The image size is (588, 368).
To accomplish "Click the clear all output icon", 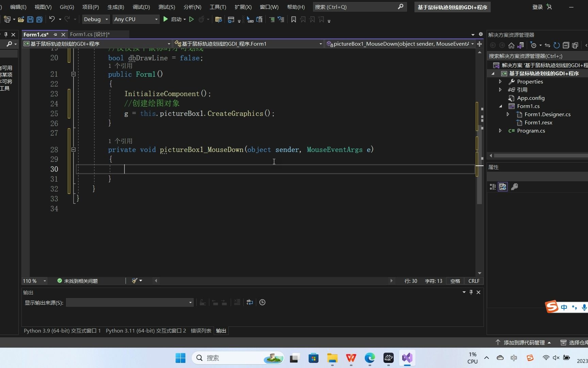I will click(237, 302).
